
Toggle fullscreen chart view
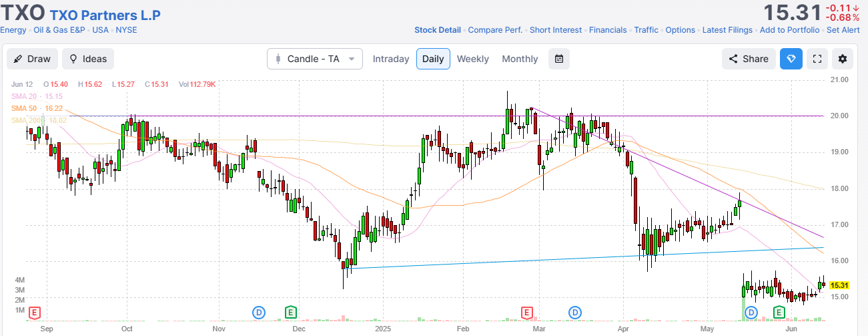817,59
